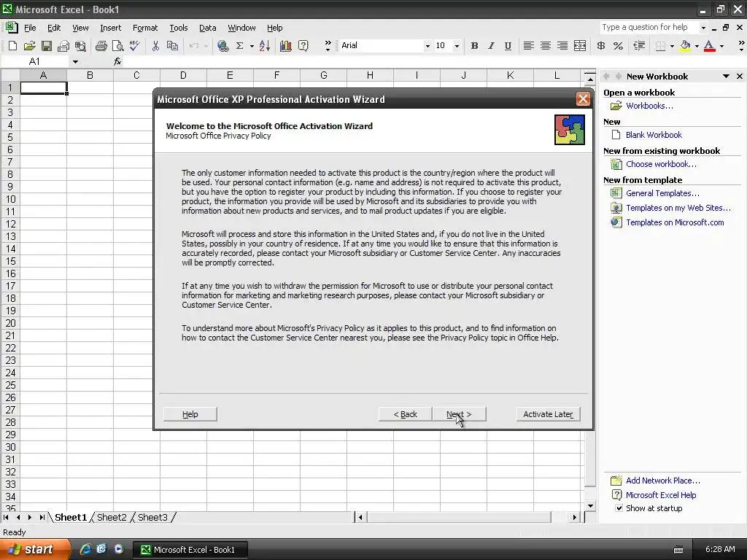747x560 pixels.
Task: Click the Choose workbook link
Action: (661, 164)
